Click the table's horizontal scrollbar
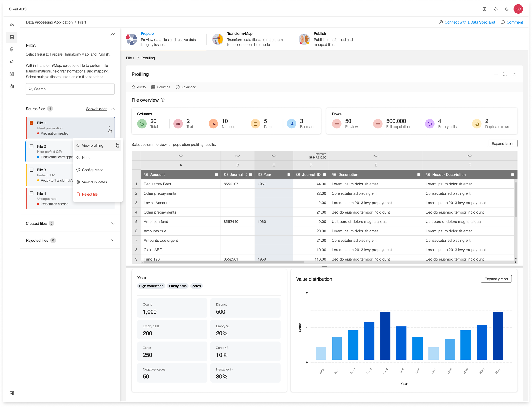This screenshot has width=532, height=407. (x=224, y=262)
